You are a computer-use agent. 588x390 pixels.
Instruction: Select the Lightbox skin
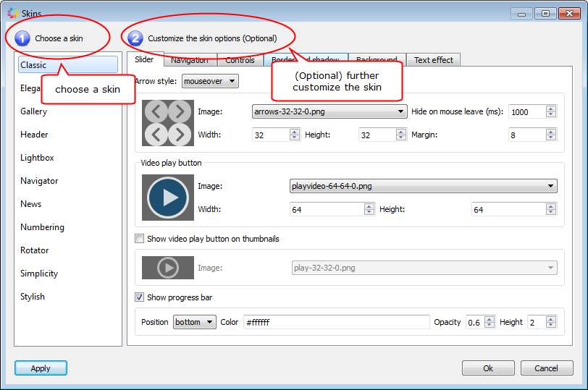[37, 158]
